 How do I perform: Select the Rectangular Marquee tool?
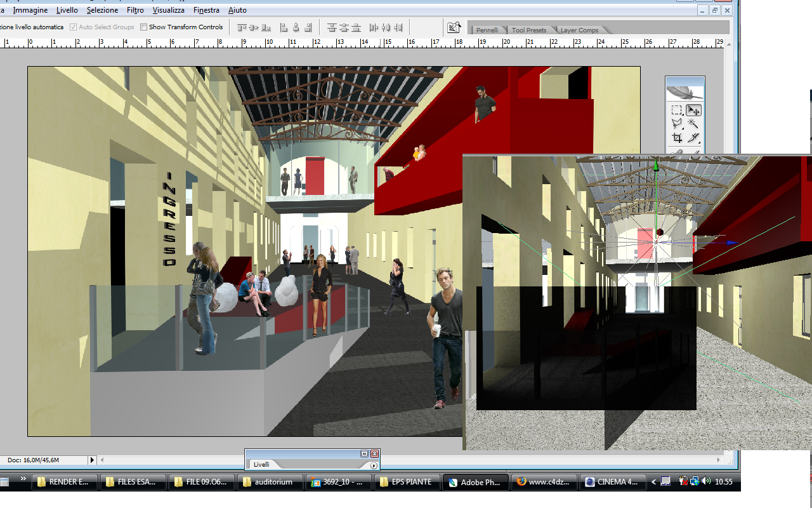click(x=677, y=110)
